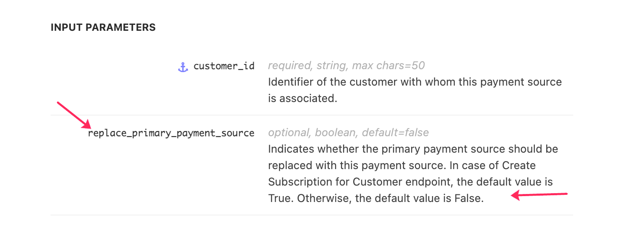Click the word 'optional' in gray italics
This screenshot has height=237, width=644.
[290, 133]
